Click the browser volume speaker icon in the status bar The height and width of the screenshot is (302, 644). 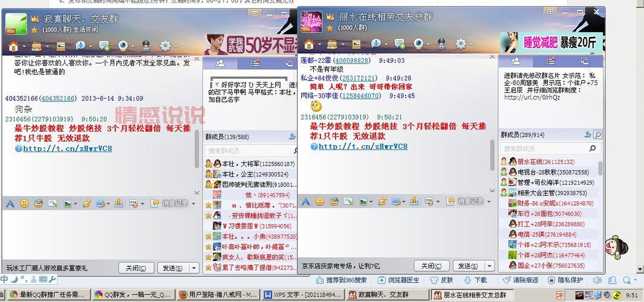tap(597, 280)
